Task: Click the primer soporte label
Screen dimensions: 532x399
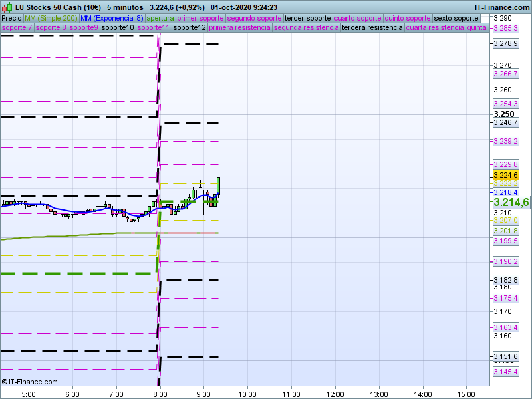Action: click(200, 18)
